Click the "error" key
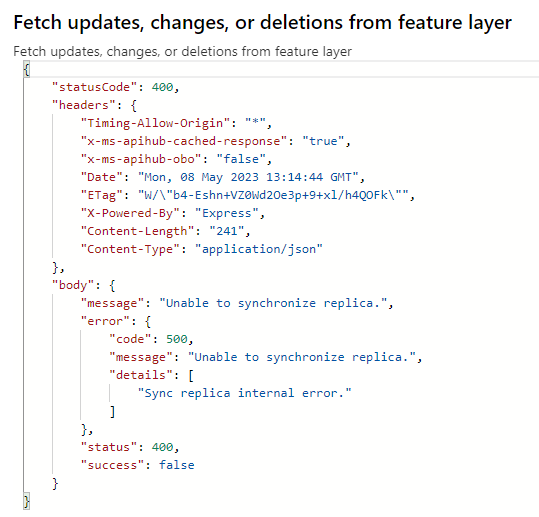Viewport: 539px width, 517px height. 105,321
